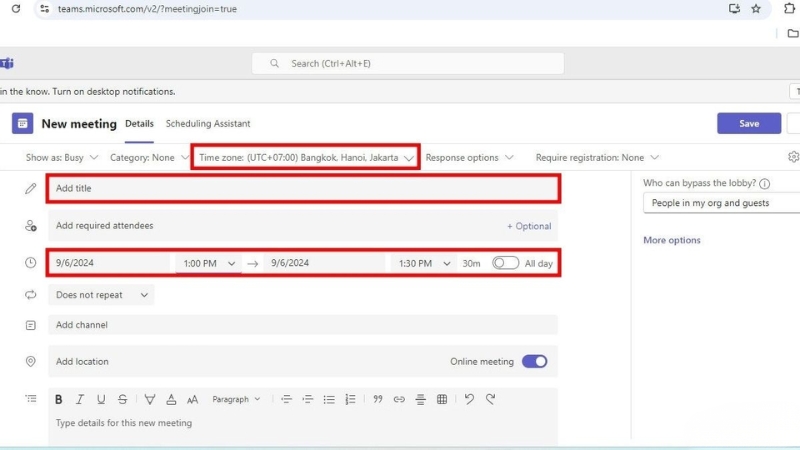Viewport: 800px width, 450px height.
Task: Click the quote formatting icon
Action: pos(378,399)
